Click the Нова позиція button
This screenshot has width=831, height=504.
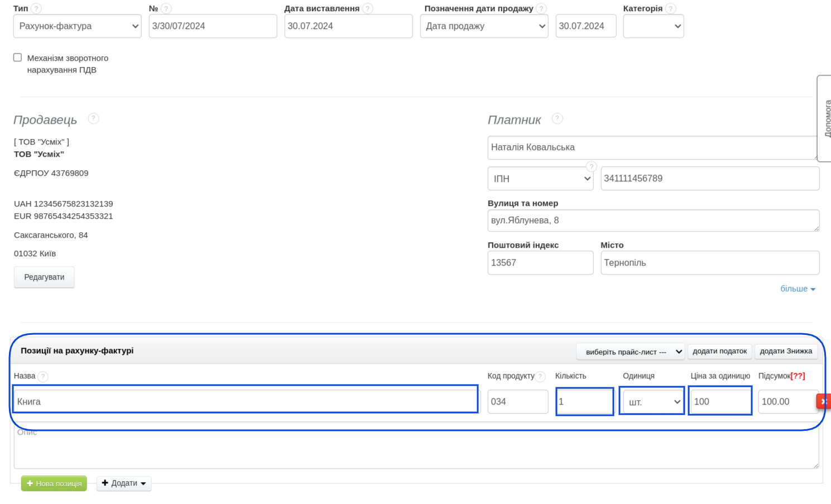54,483
